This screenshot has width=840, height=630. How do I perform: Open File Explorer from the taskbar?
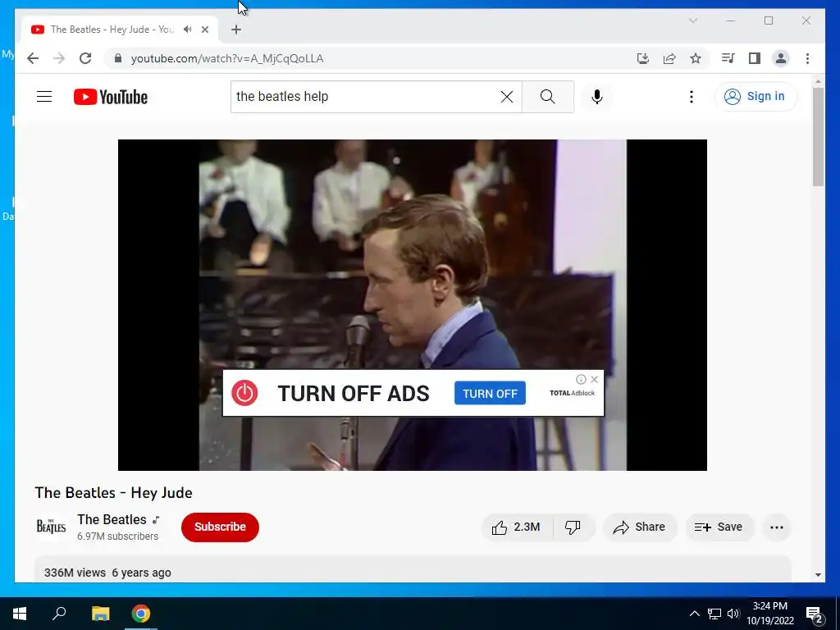tap(100, 614)
